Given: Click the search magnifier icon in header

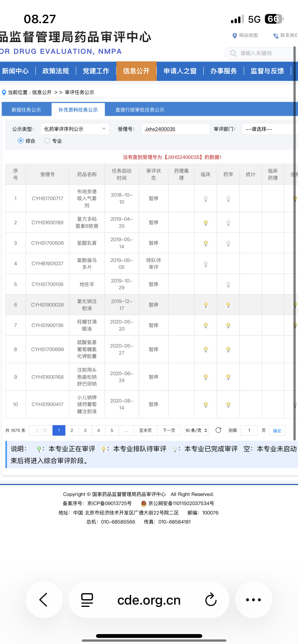Looking at the screenshot, I should [233, 53].
